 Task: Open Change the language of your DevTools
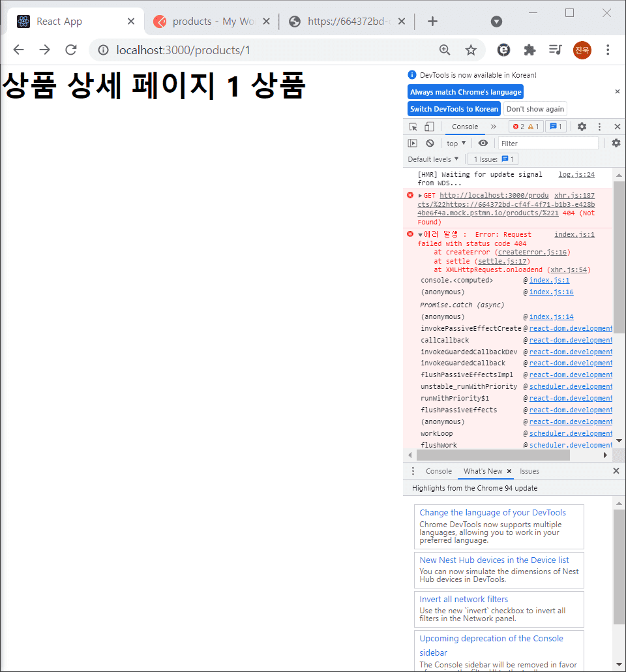492,513
